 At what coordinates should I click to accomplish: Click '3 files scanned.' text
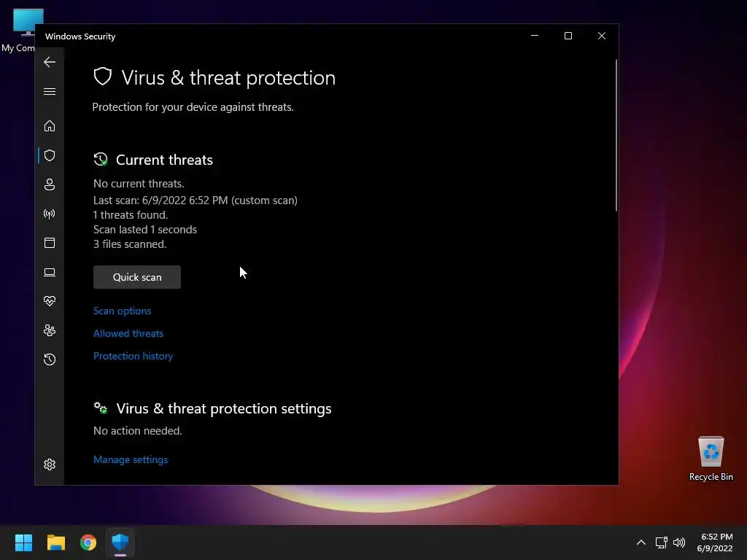coord(130,244)
